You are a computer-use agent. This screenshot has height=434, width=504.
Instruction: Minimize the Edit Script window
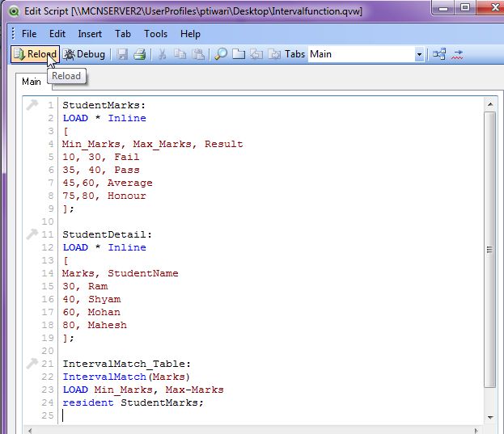(443, 8)
